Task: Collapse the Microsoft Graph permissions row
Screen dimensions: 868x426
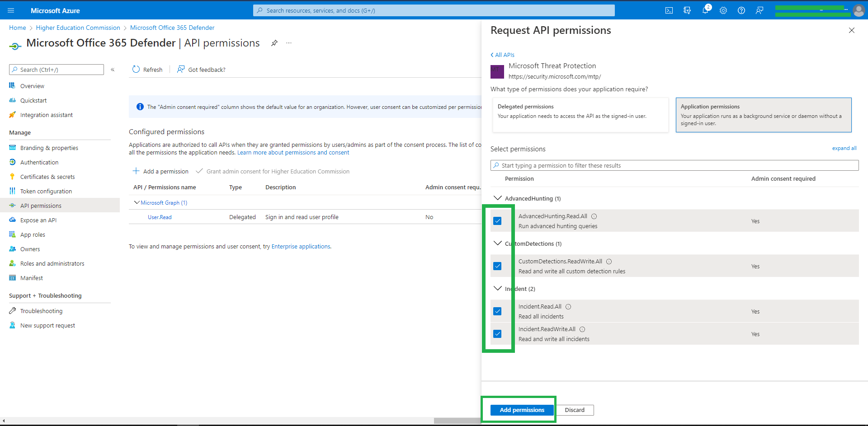Action: 137,202
